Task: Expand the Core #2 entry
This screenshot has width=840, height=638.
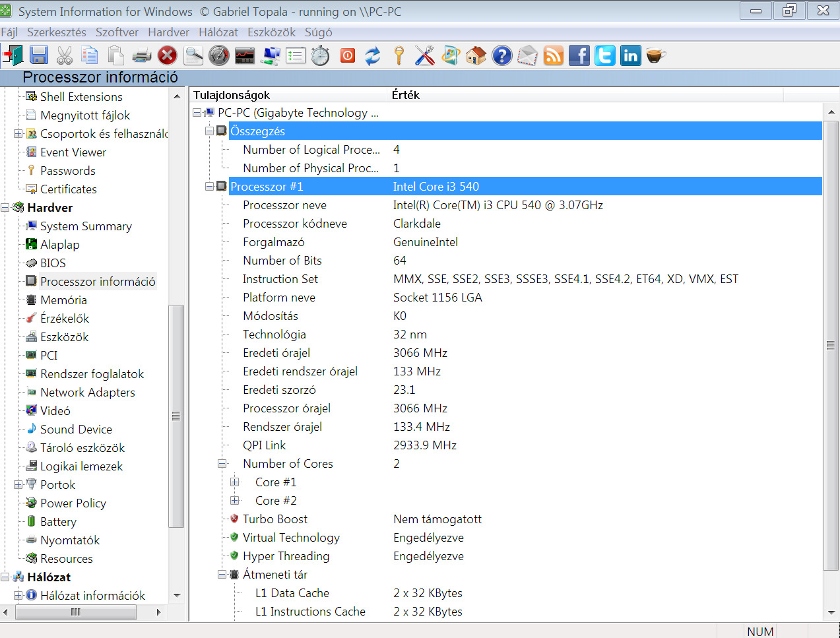Action: pyautogui.click(x=234, y=501)
